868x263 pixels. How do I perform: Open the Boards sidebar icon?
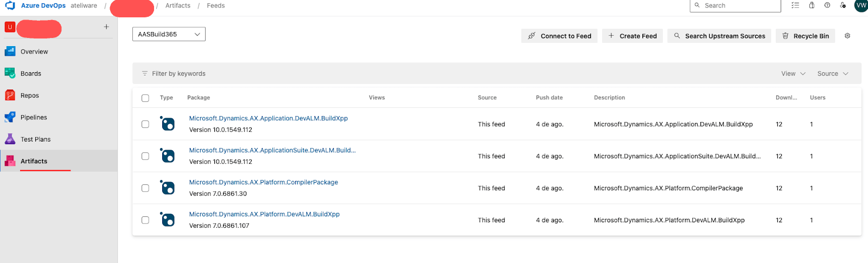pos(10,73)
